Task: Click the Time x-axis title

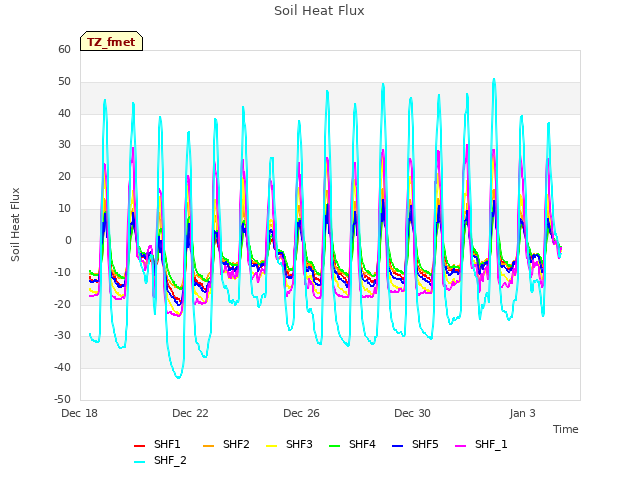Action: pyautogui.click(x=566, y=429)
